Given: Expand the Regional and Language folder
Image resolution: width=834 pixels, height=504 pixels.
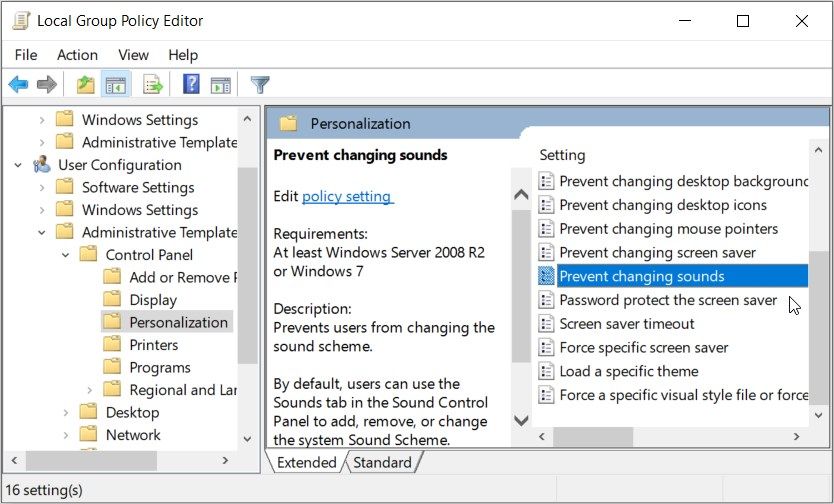Looking at the screenshot, I should [x=90, y=390].
